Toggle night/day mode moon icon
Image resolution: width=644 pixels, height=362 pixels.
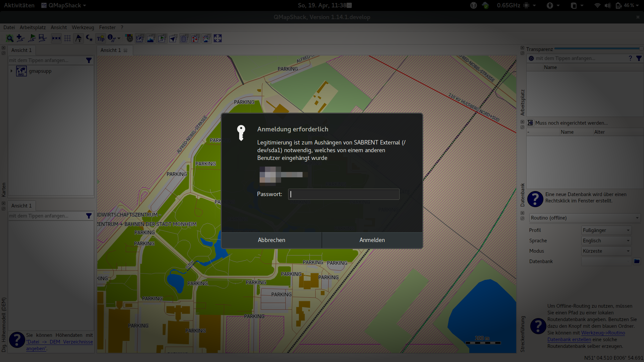point(89,39)
